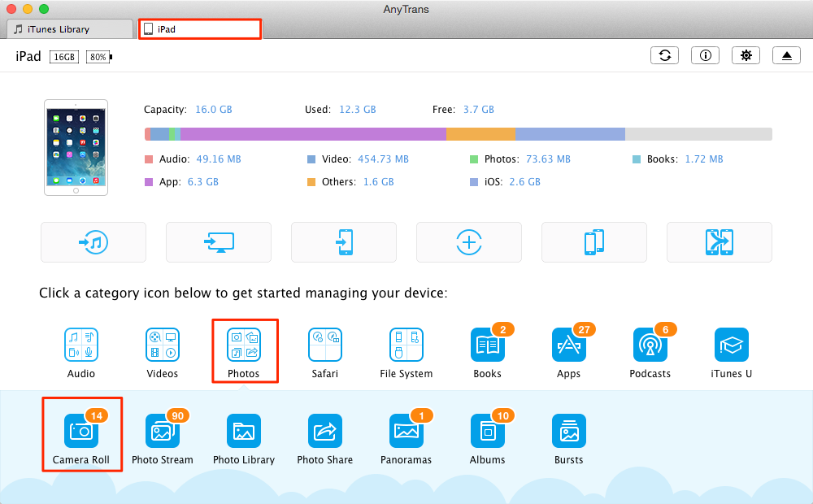Open Photo Library
The height and width of the screenshot is (504, 813).
pos(244,439)
